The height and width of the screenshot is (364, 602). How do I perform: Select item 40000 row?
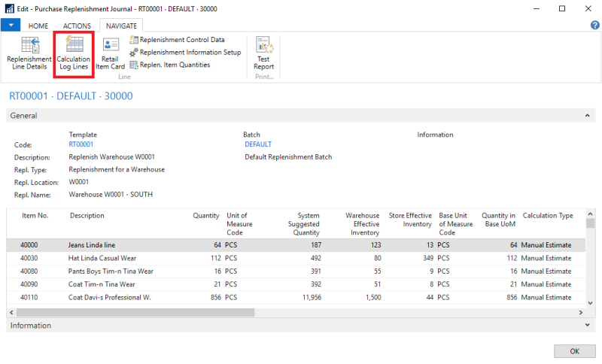click(x=296, y=245)
